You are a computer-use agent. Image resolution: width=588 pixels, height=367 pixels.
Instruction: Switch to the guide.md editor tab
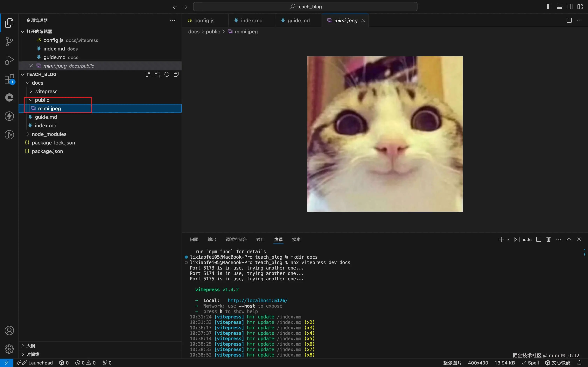point(298,21)
